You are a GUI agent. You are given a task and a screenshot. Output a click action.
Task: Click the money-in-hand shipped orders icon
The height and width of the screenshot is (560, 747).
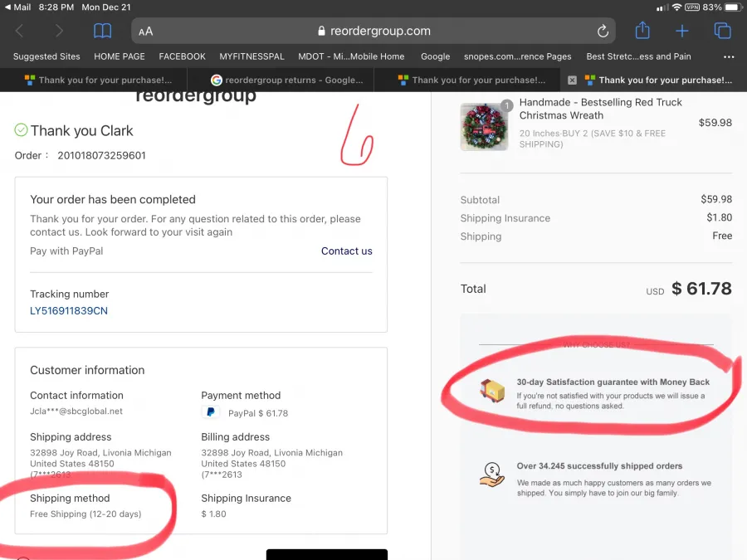coord(492,475)
